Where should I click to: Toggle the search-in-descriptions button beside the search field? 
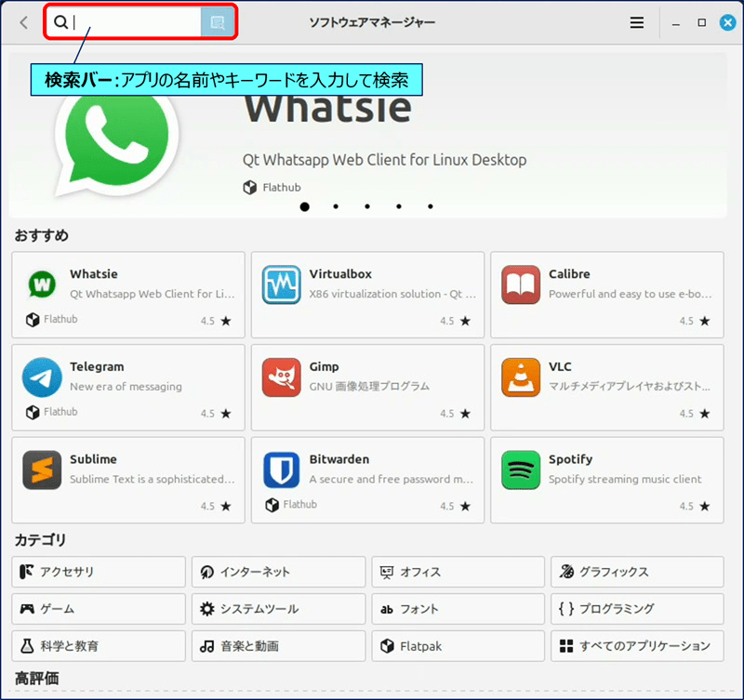tap(218, 22)
